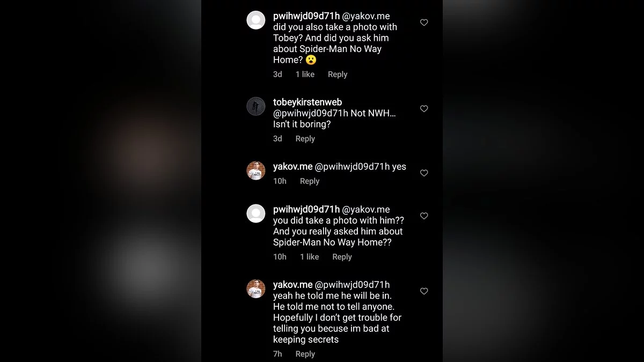Like the first pwihwjd09d71h comment about Tobey

click(x=424, y=23)
